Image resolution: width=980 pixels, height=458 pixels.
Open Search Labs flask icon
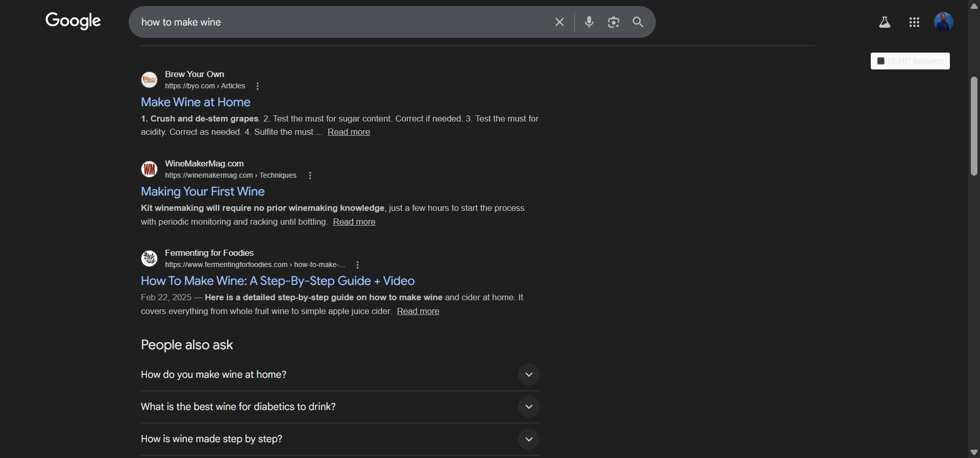pyautogui.click(x=885, y=22)
